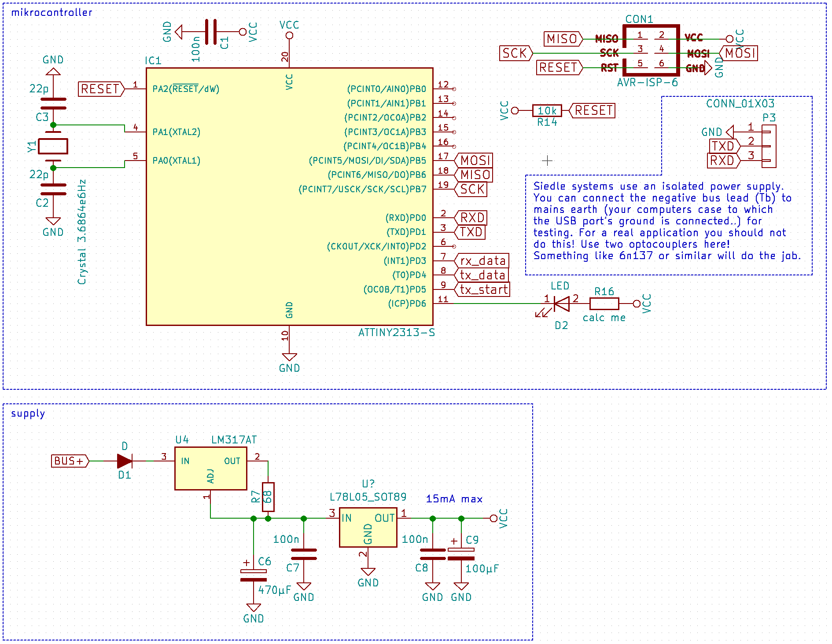Viewport: 832px width, 644px height.
Task: Click the 'supply' section title
Action: (x=28, y=413)
